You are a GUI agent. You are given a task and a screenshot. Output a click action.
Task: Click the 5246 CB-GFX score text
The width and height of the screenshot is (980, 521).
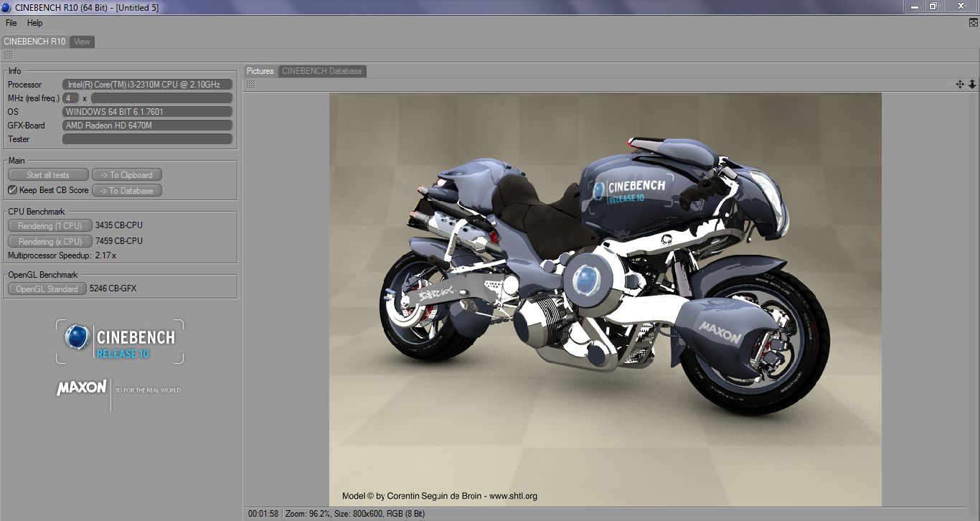tap(113, 288)
